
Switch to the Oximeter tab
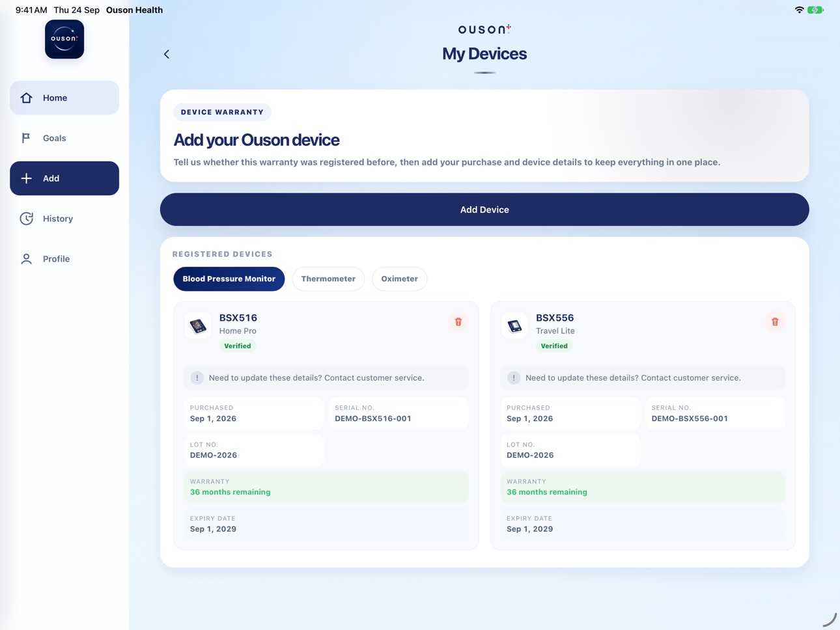coord(400,279)
